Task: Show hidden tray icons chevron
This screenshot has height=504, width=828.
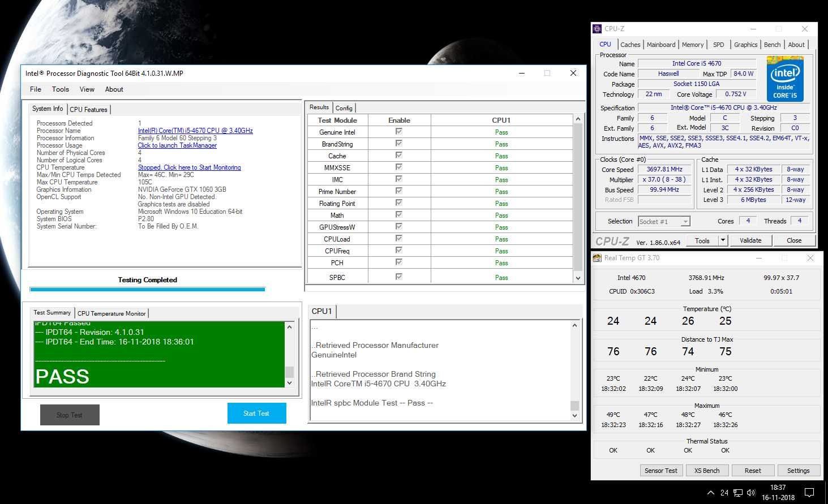Action: click(x=711, y=493)
